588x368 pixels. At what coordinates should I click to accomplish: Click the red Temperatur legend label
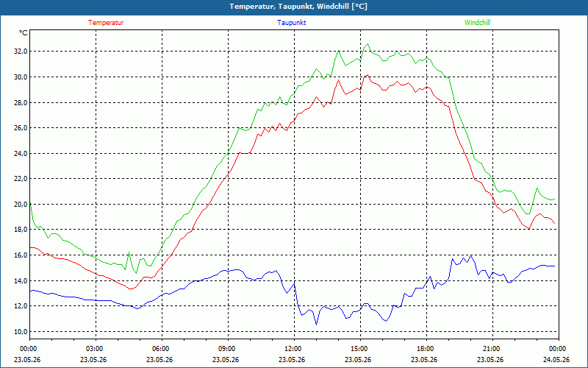(106, 23)
